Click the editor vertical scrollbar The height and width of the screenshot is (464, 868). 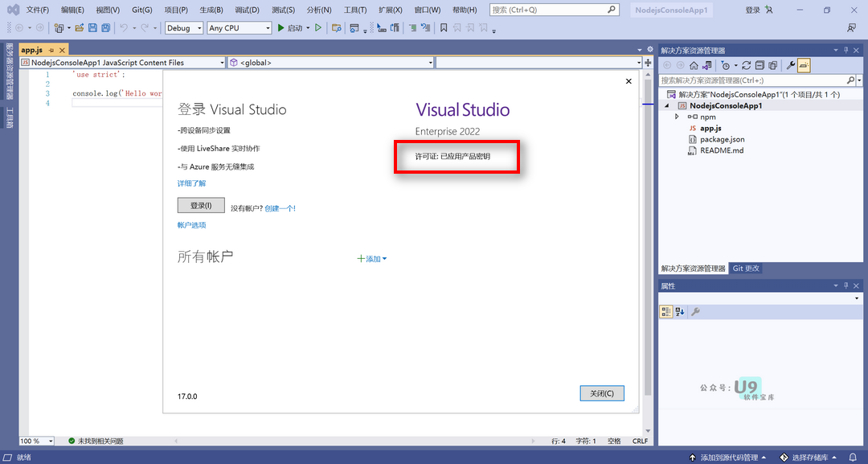[x=648, y=253]
